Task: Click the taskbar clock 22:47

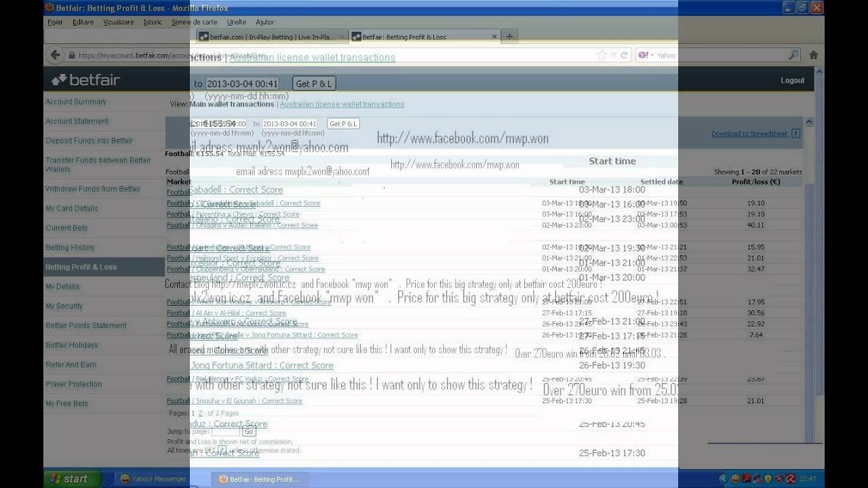Action: point(808,479)
